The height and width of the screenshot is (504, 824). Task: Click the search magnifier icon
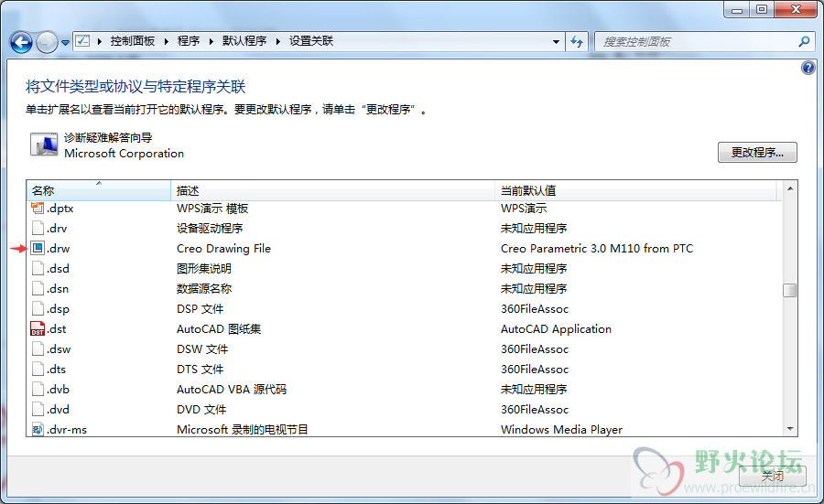click(804, 41)
